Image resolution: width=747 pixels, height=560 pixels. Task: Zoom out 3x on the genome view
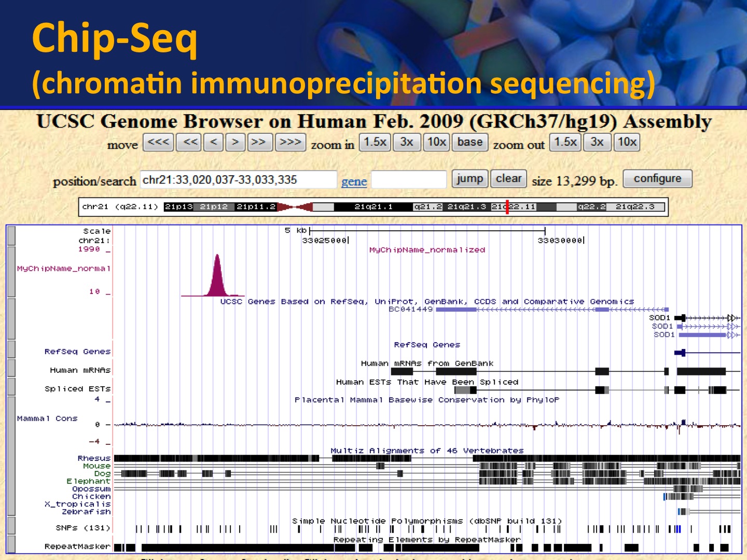[597, 142]
